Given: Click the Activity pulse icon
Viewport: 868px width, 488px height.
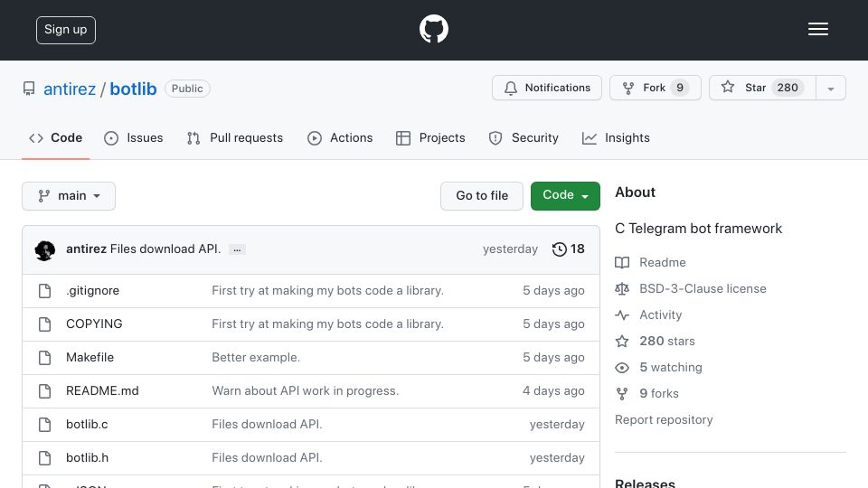Looking at the screenshot, I should (x=622, y=314).
